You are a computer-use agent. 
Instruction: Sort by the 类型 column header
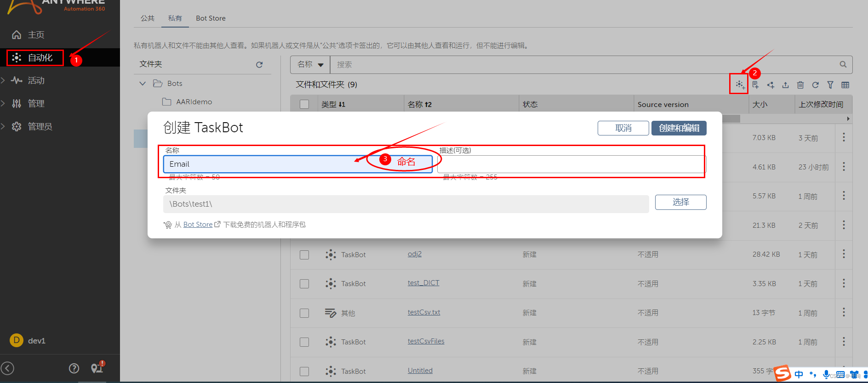pyautogui.click(x=333, y=104)
